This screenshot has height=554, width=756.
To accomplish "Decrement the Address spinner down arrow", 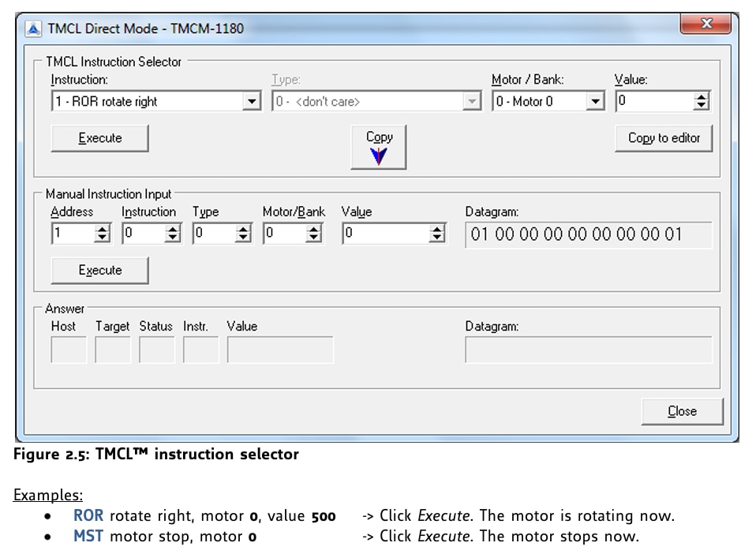I will (103, 238).
